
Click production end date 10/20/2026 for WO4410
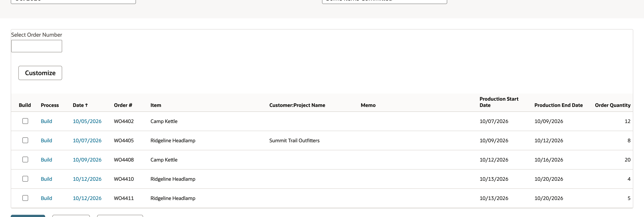tap(549, 179)
